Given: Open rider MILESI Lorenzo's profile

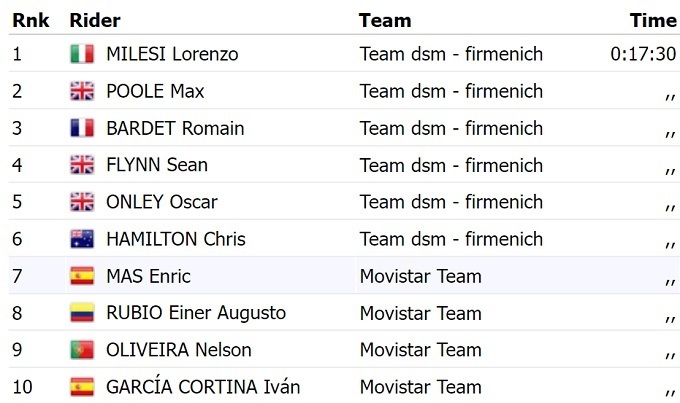Looking at the screenshot, I should point(172,54).
